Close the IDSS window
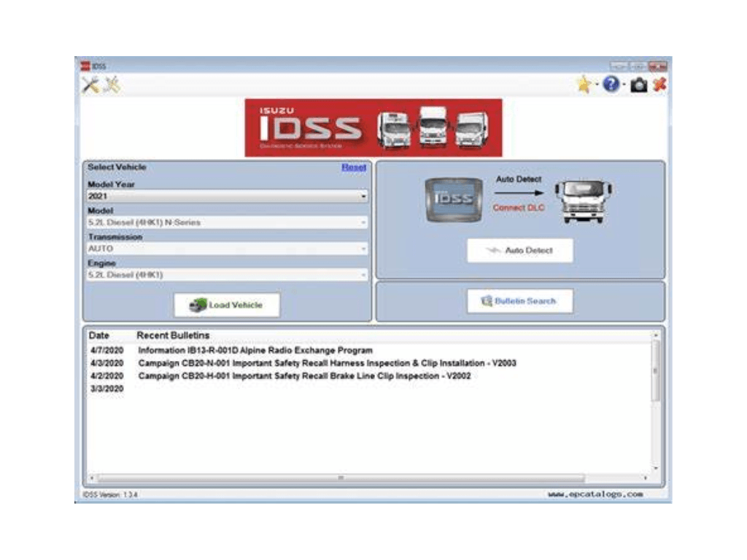Screen dimensions: 747x560 [658, 66]
